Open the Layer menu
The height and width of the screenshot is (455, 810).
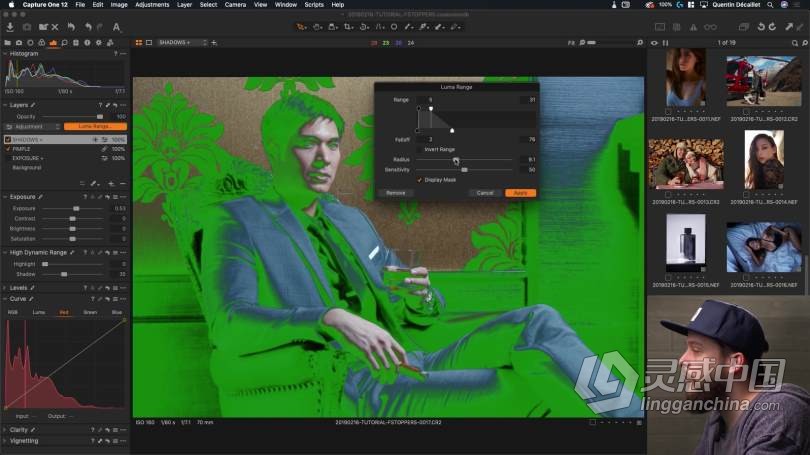[x=184, y=5]
